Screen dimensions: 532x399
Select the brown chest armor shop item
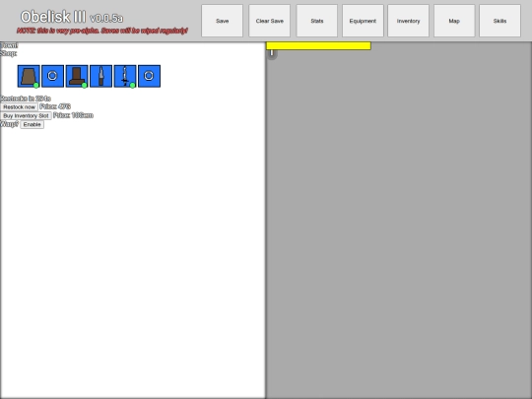tap(29, 76)
